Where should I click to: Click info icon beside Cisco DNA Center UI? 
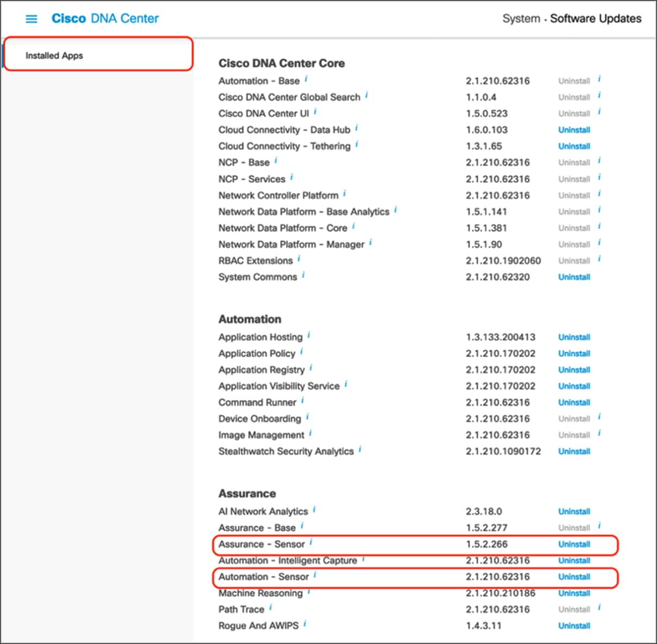point(315,112)
